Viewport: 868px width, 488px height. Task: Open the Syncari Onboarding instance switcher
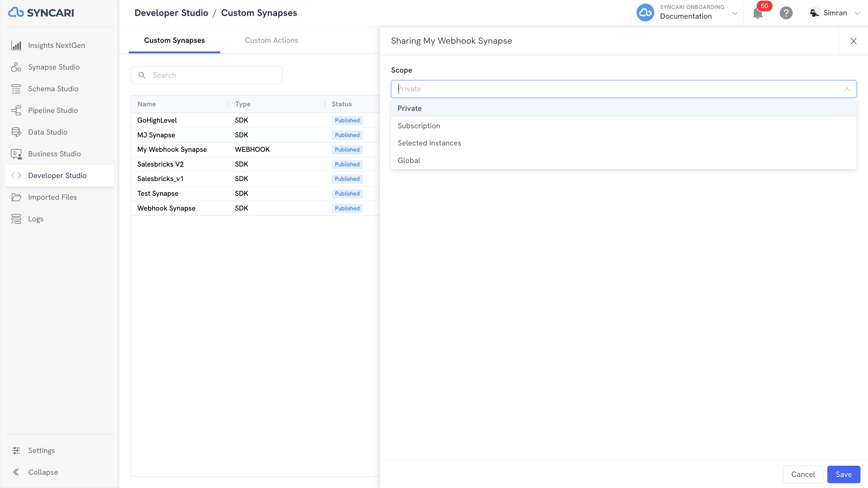pyautogui.click(x=687, y=13)
